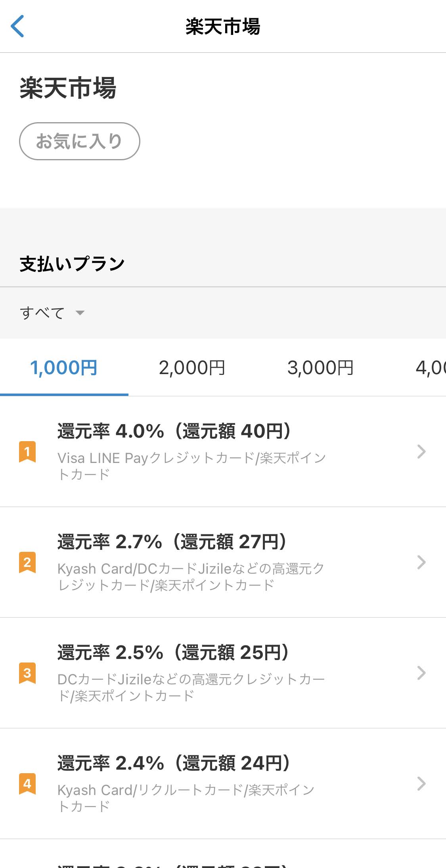Image resolution: width=446 pixels, height=868 pixels.
Task: Switch to the 2,000円 tab
Action: pyautogui.click(x=192, y=368)
